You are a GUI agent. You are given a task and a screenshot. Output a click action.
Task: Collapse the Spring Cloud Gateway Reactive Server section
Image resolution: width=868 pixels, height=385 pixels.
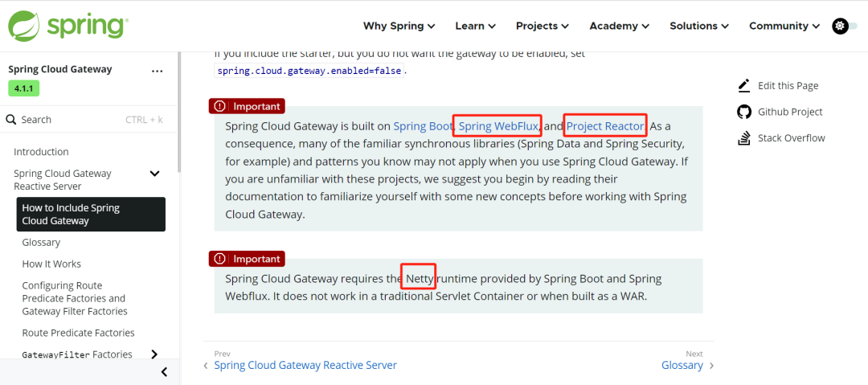tap(155, 174)
